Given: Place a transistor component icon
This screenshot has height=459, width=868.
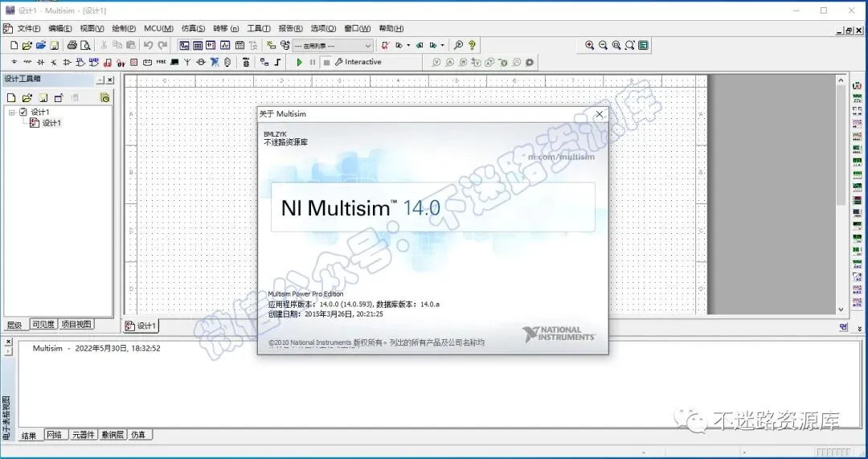Looking at the screenshot, I should [x=54, y=63].
